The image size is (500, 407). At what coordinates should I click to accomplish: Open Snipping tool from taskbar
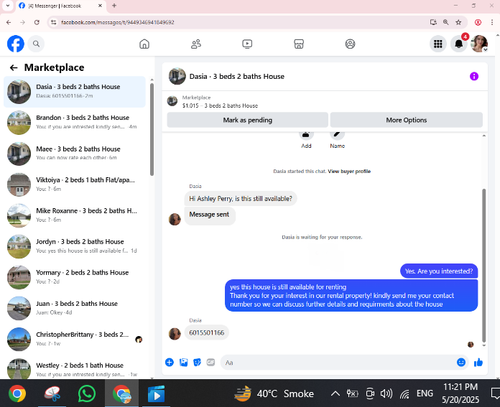(53, 394)
